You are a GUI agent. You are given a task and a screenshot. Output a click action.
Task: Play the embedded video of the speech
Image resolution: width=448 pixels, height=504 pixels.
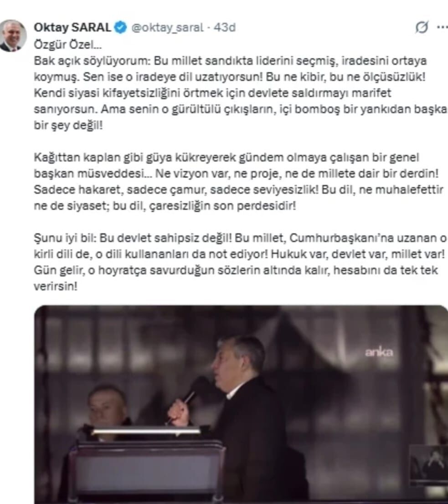(241, 405)
